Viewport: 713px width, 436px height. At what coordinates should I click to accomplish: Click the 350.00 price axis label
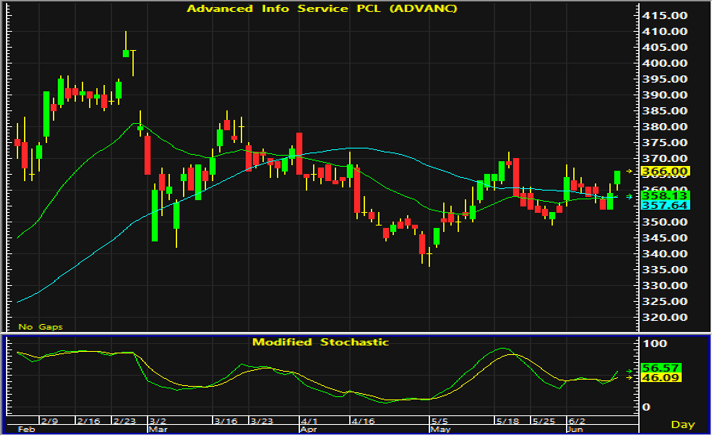(664, 222)
